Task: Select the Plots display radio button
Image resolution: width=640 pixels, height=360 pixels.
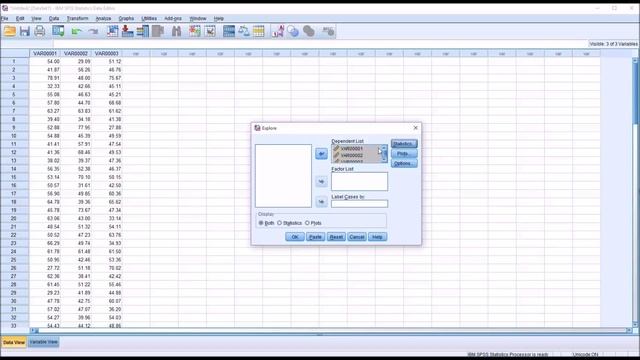Action: [x=307, y=223]
